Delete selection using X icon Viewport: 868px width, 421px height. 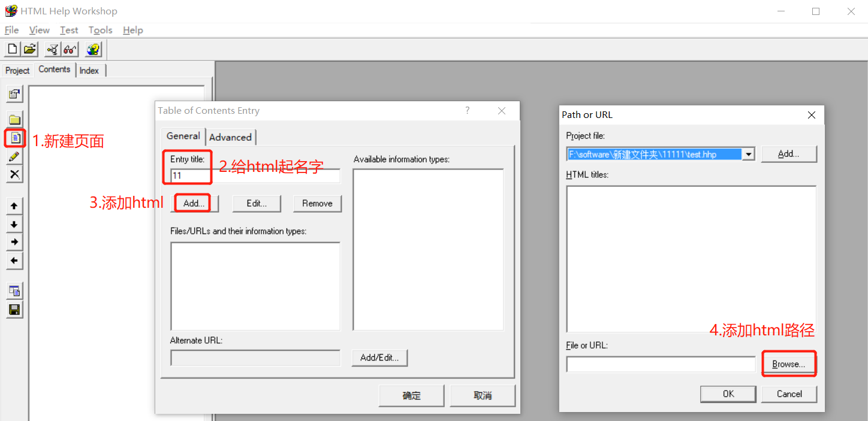pos(14,174)
